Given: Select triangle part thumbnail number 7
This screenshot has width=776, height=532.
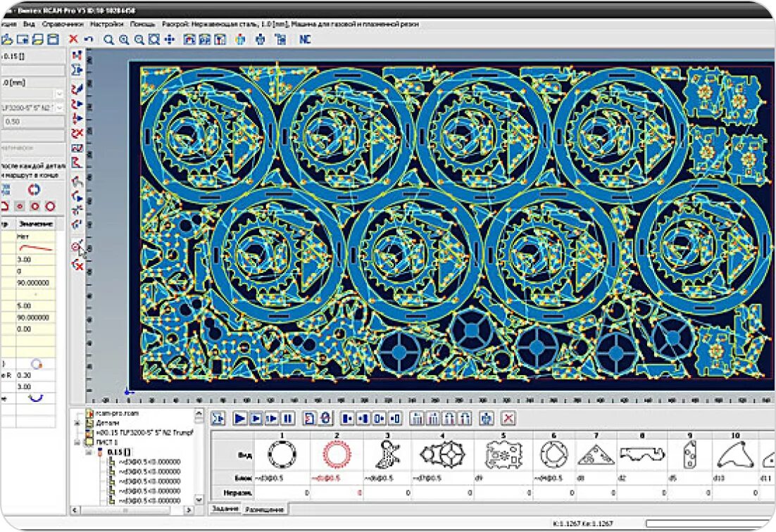Looking at the screenshot, I should coord(596,454).
